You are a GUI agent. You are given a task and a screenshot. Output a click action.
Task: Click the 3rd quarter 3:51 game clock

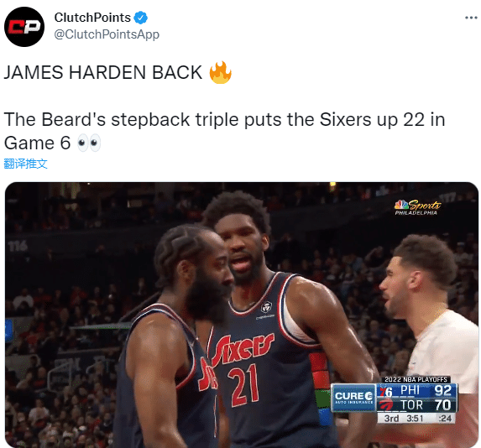pos(404,419)
